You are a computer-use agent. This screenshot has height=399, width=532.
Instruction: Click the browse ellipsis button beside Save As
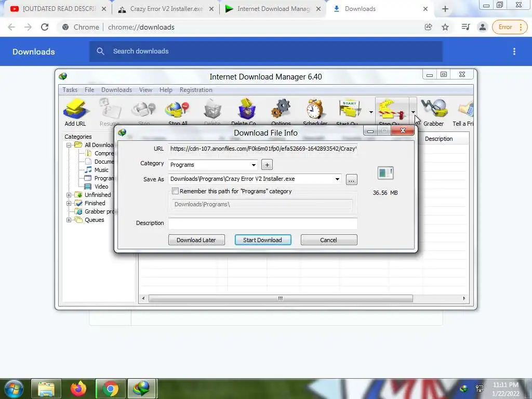(x=352, y=180)
